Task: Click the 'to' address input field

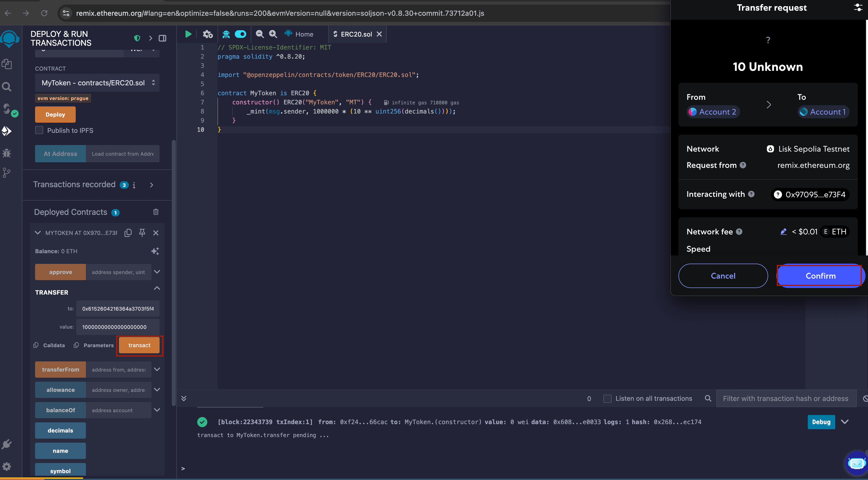Action: pyautogui.click(x=118, y=309)
